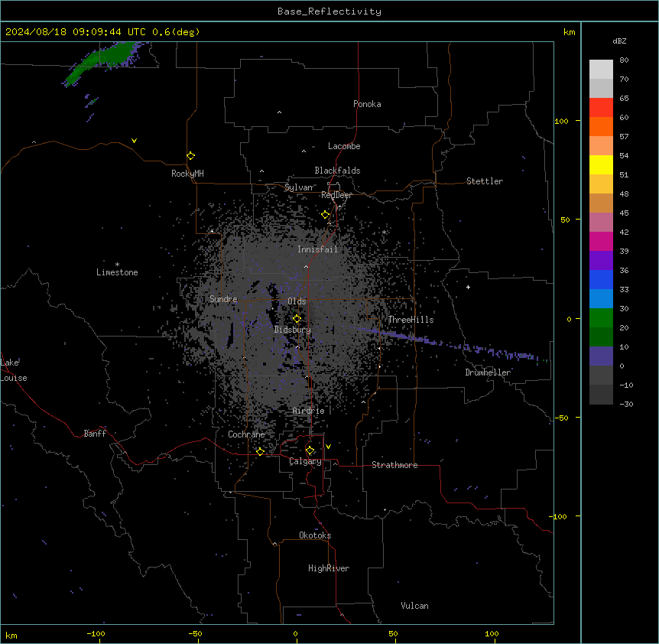This screenshot has height=644, width=659.
Task: Click the Olds city label
Action: [297, 301]
